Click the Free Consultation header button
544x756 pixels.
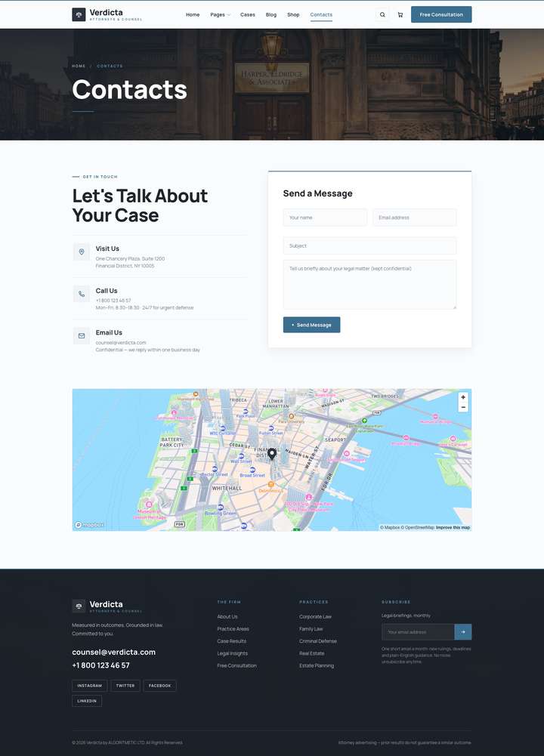[x=441, y=14]
